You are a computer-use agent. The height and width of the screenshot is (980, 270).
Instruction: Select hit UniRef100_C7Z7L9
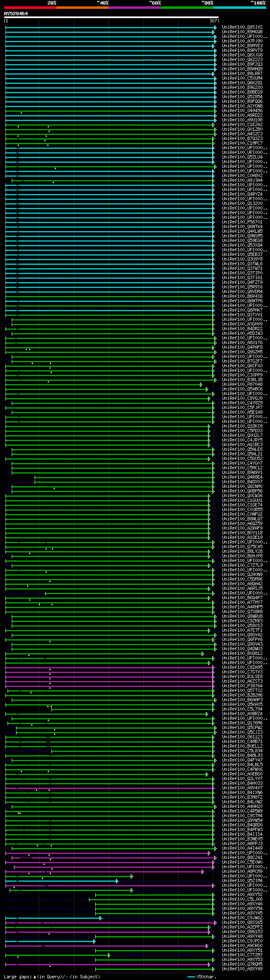point(242,565)
